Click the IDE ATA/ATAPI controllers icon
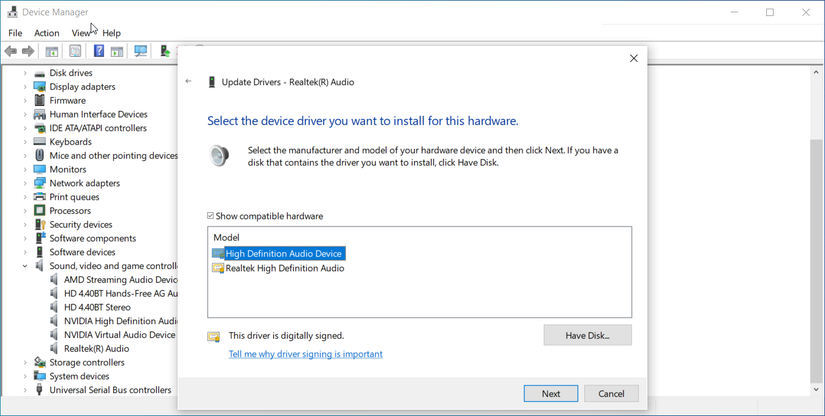 (39, 128)
